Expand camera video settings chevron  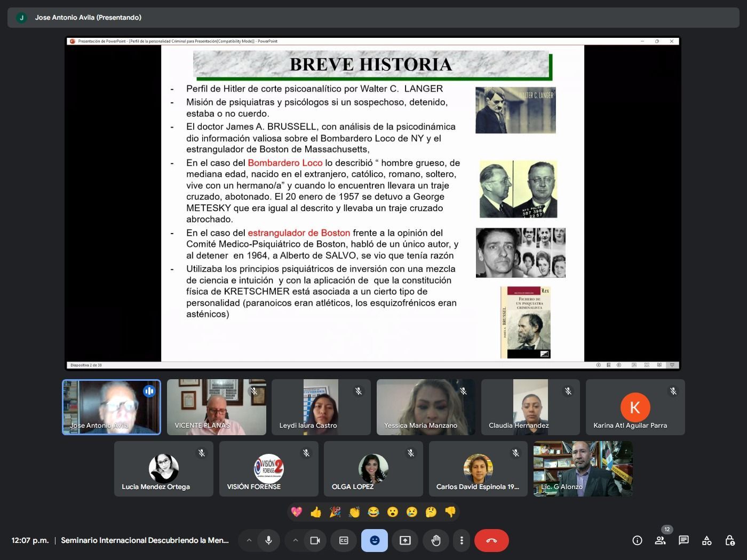(x=295, y=540)
